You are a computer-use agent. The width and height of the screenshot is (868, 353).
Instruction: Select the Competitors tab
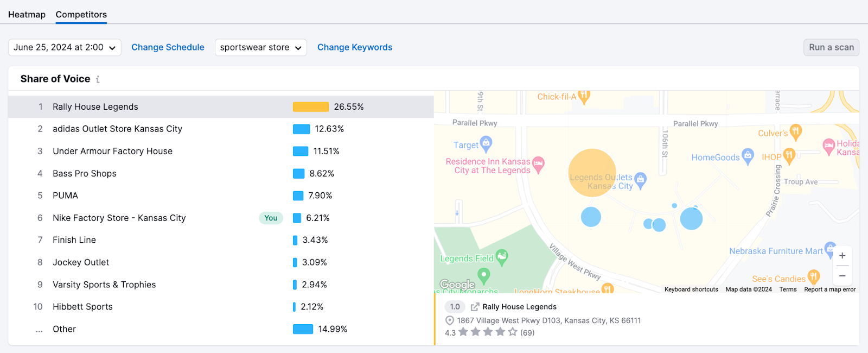pyautogui.click(x=81, y=15)
